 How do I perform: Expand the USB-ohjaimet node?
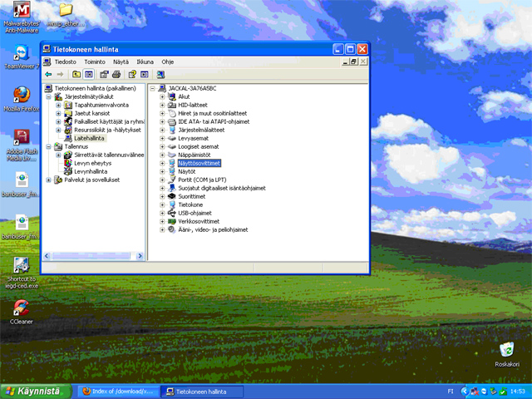point(162,213)
